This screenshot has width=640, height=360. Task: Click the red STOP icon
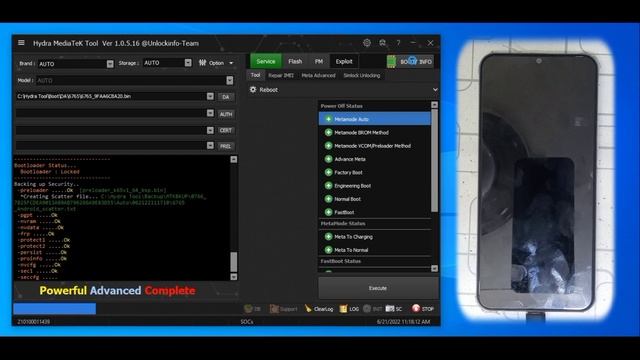[x=416, y=309]
